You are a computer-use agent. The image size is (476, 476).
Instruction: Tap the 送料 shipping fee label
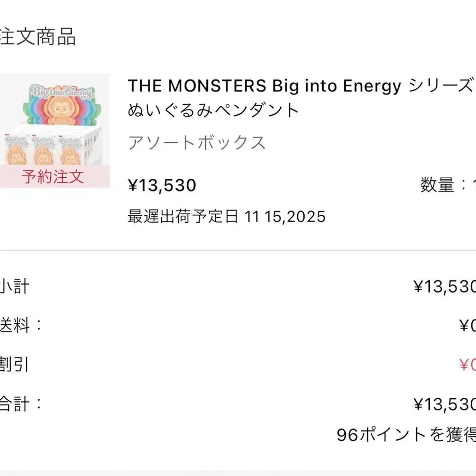21,326
